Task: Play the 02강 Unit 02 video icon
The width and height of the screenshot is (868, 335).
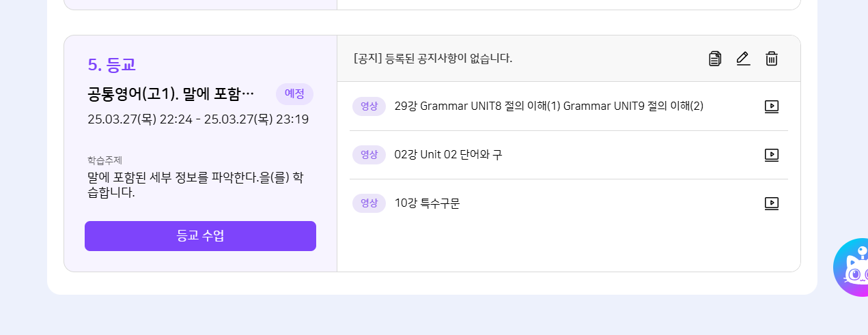Action: (772, 155)
